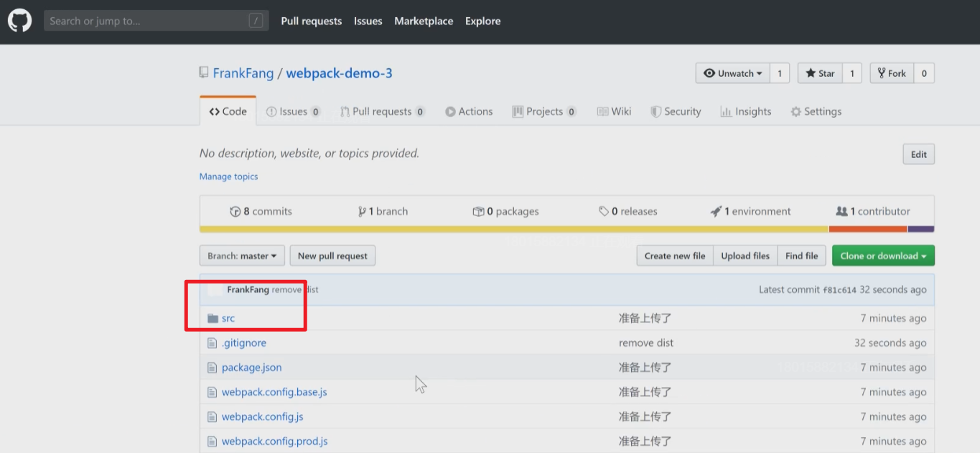This screenshot has height=453, width=980.
Task: Go to Marketplace
Action: click(x=424, y=21)
